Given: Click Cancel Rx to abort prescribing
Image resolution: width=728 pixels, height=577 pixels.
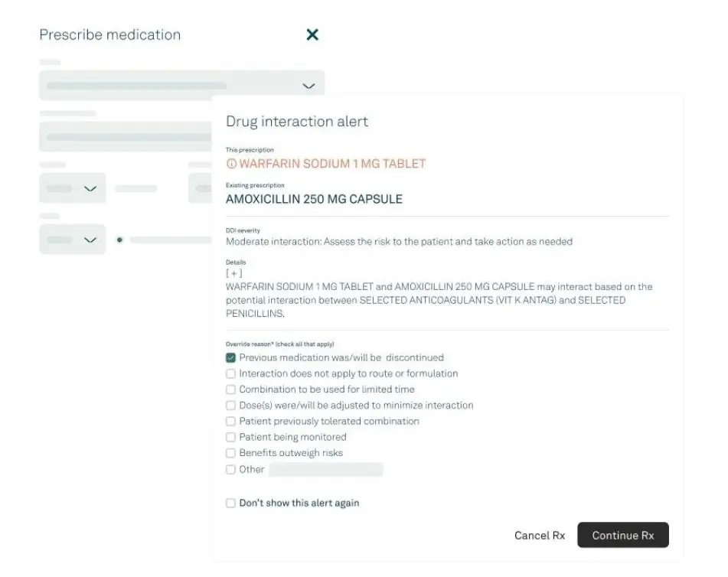Looking at the screenshot, I should point(539,535).
